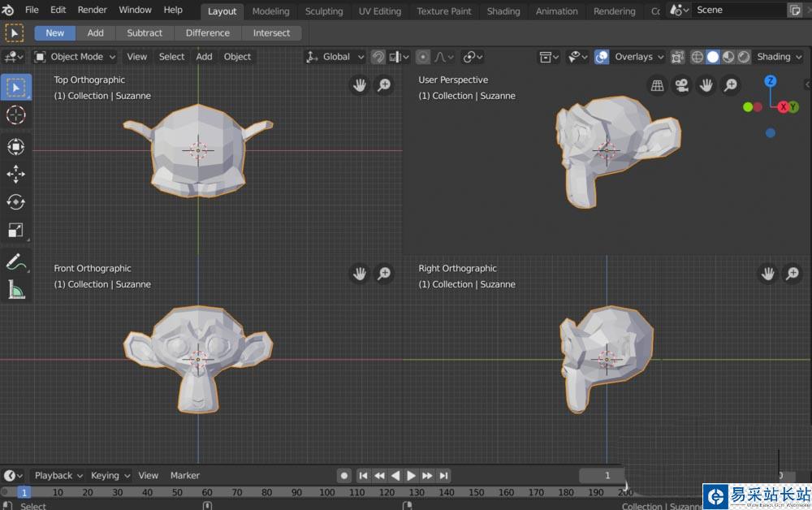
Task: Open the Object menu in viewport header
Action: 237,57
